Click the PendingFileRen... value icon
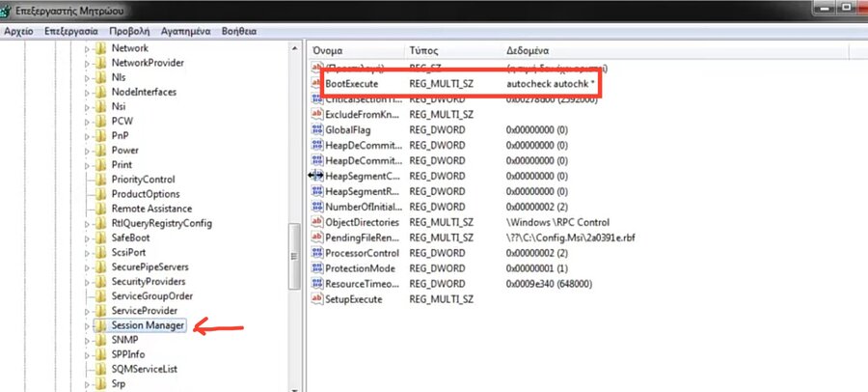Image resolution: width=868 pixels, height=392 pixels. pos(317,238)
